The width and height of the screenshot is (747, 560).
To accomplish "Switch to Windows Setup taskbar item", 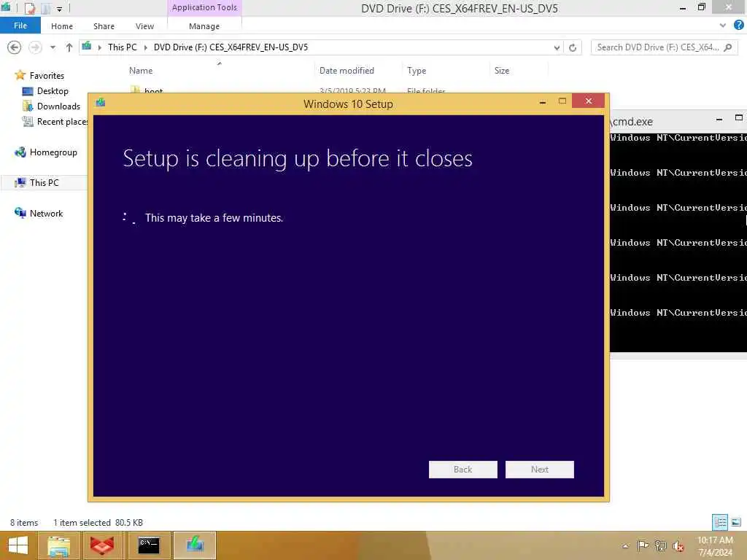I will click(195, 545).
